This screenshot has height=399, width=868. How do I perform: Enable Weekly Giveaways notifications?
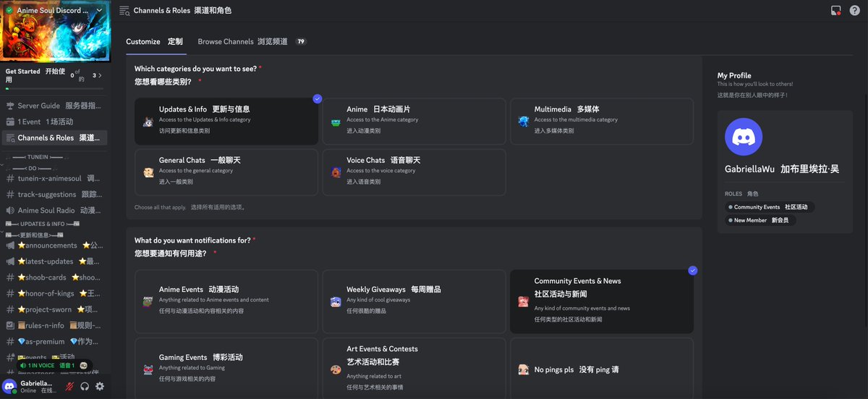tap(414, 301)
